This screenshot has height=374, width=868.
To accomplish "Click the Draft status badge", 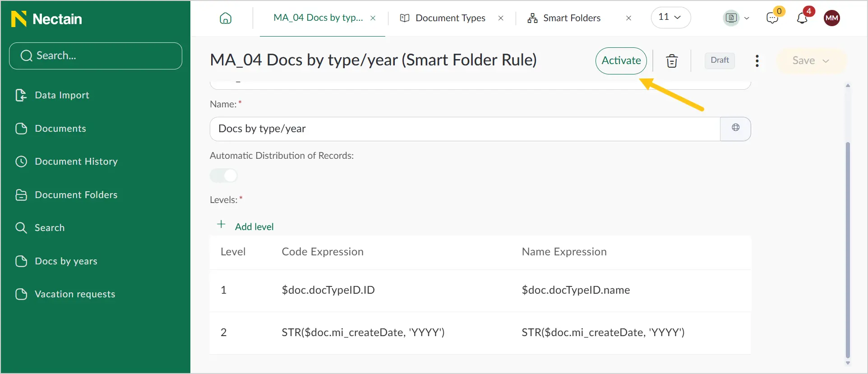I will (720, 60).
